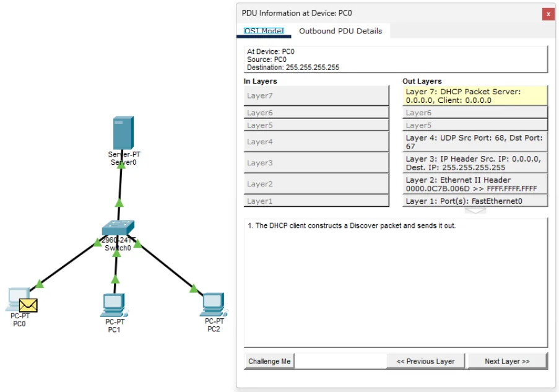This screenshot has width=559, height=392.
Task: Click the PC-PT PC2 label
Action: (x=214, y=325)
